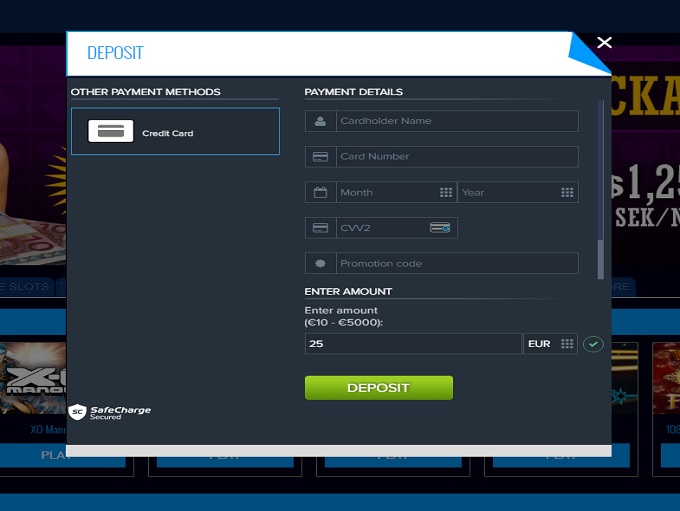Click the payment details vertical scrollbar
The image size is (680, 511).
click(601, 190)
